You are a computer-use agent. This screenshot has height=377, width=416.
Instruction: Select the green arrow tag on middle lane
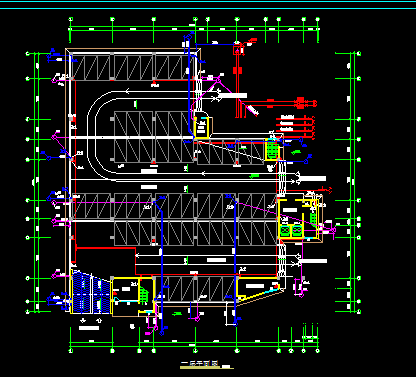point(255,176)
